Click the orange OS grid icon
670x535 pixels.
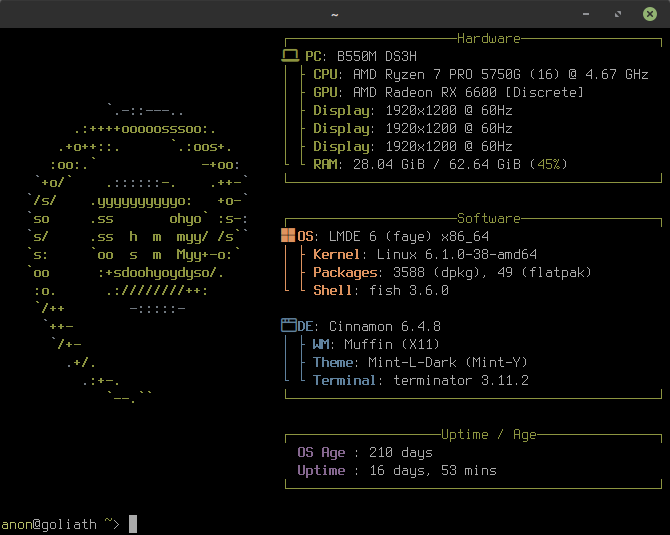(x=288, y=237)
